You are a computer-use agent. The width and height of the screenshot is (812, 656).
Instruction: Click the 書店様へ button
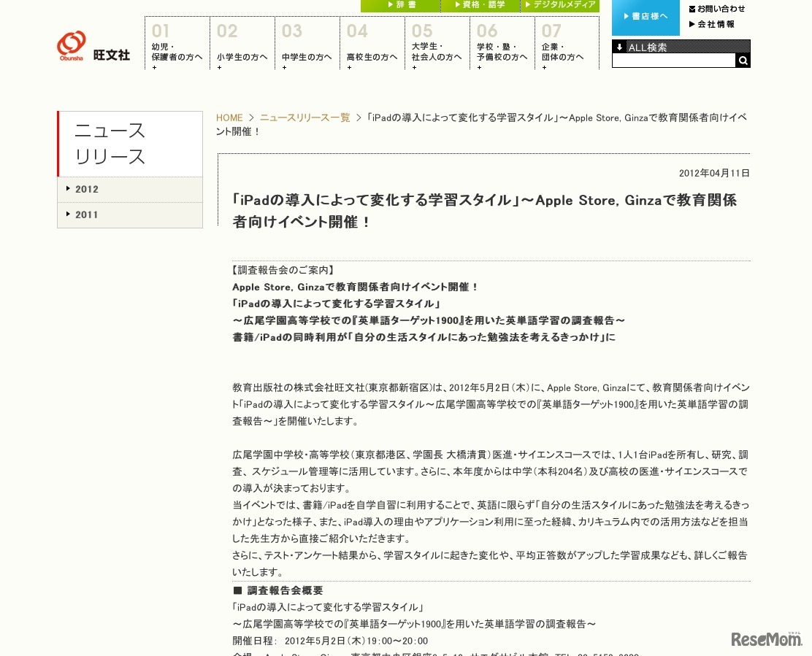646,17
